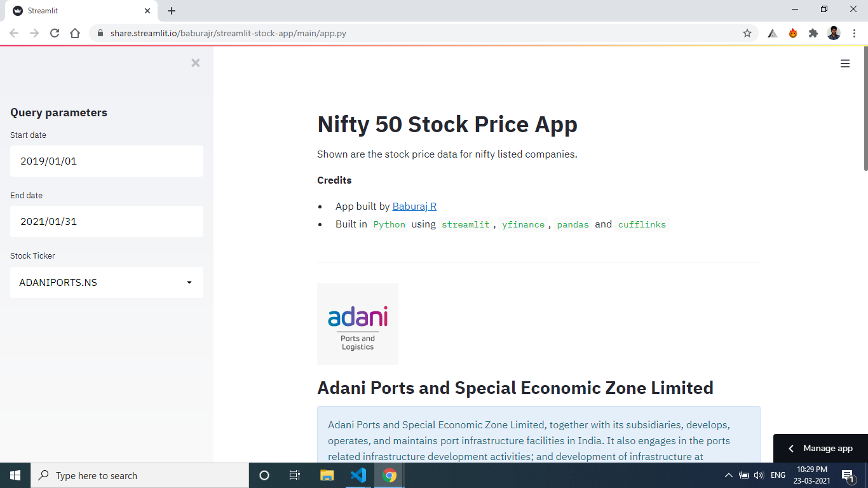Click the pandas code tag
The width and height of the screenshot is (868, 488).
[573, 224]
